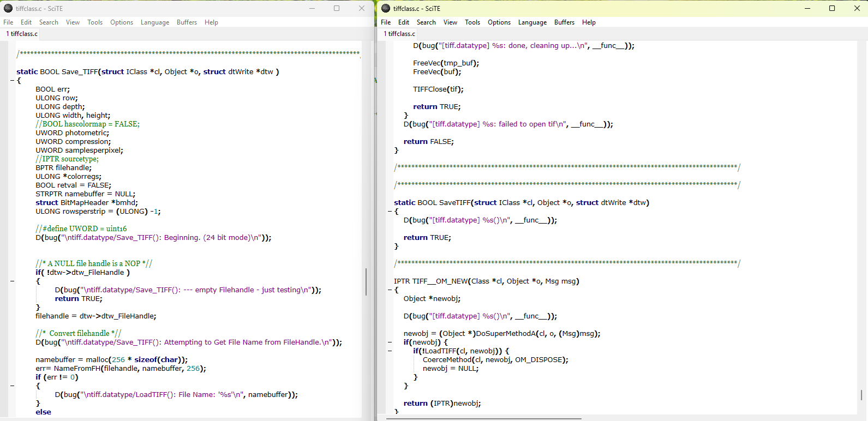868x421 pixels.
Task: Open Options menu in right SciTE window
Action: click(x=499, y=22)
